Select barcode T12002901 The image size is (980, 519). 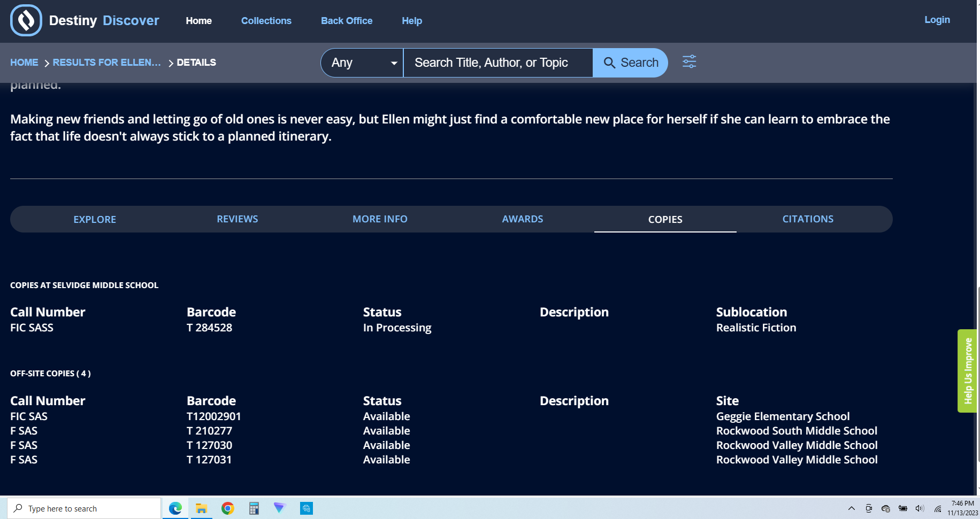pos(213,416)
